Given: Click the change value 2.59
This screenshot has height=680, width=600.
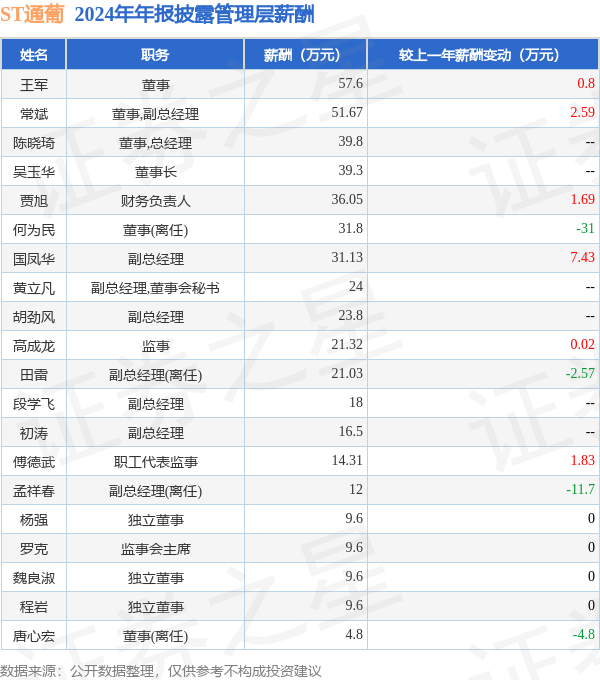Looking at the screenshot, I should (x=582, y=112).
